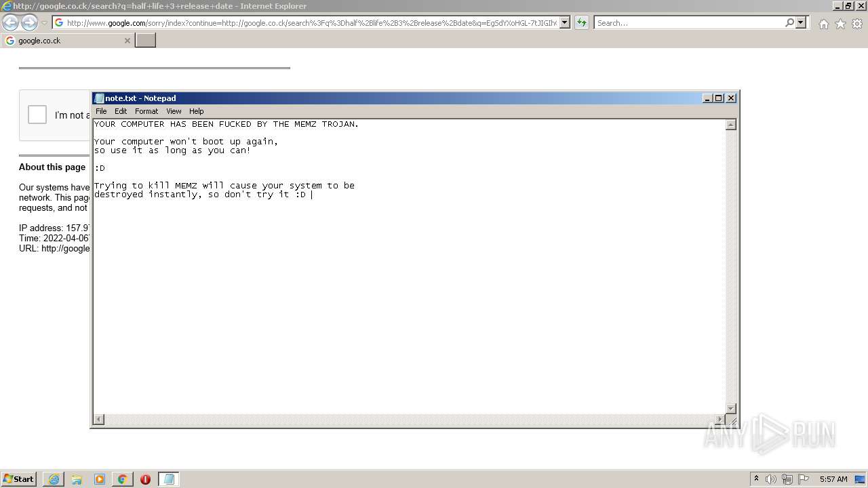The image size is (868, 488).
Task: Click the Internet Explorer search box
Action: click(689, 23)
